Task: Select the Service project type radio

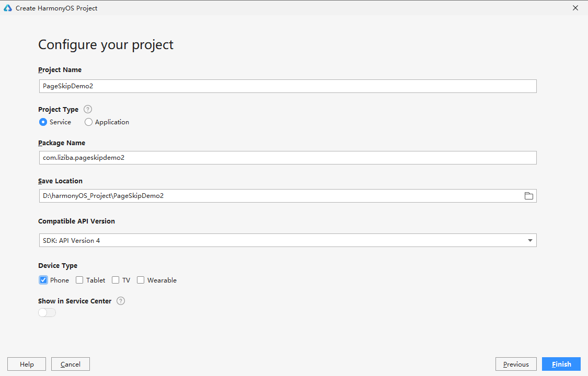Action: [x=43, y=122]
